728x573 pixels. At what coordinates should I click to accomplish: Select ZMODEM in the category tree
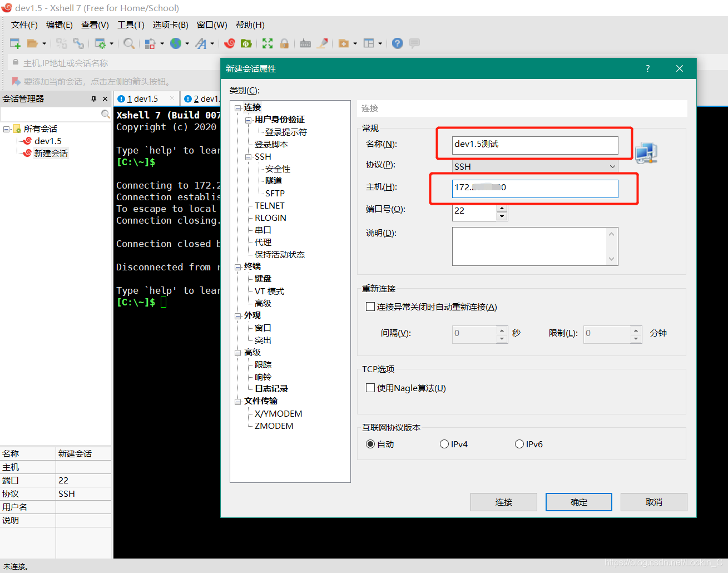tap(274, 426)
